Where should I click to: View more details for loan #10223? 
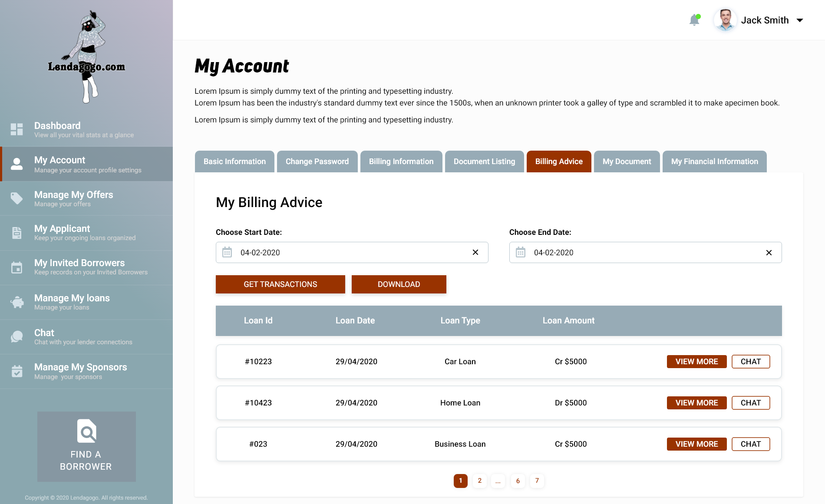(x=696, y=362)
